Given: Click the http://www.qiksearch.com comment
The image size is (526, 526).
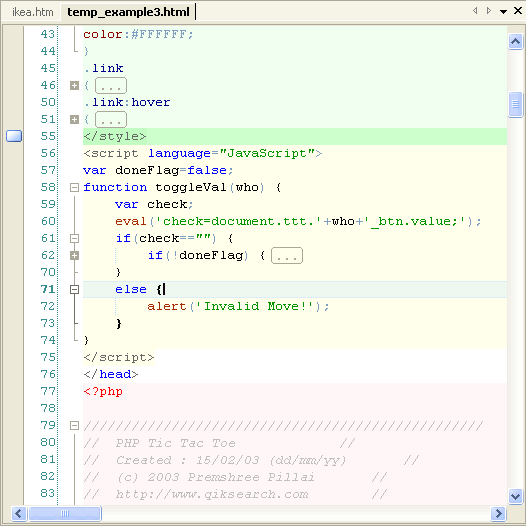Looking at the screenshot, I should (212, 494).
